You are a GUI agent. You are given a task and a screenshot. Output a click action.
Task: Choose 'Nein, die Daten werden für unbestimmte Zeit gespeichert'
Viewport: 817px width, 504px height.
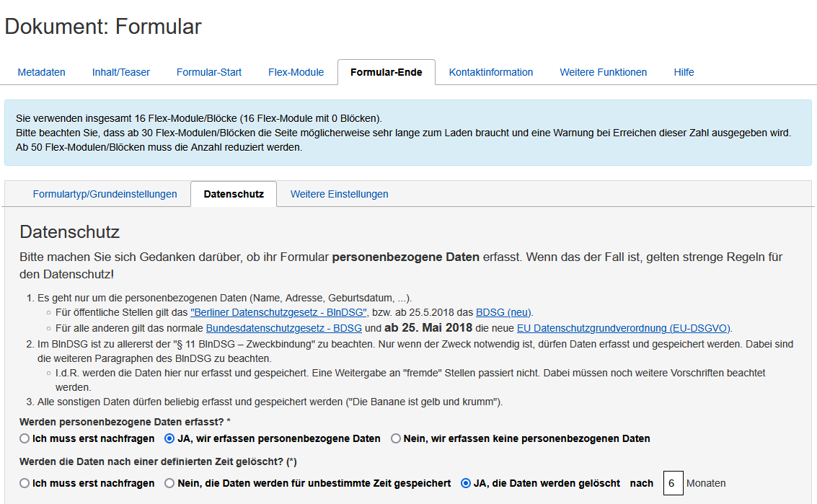click(169, 483)
